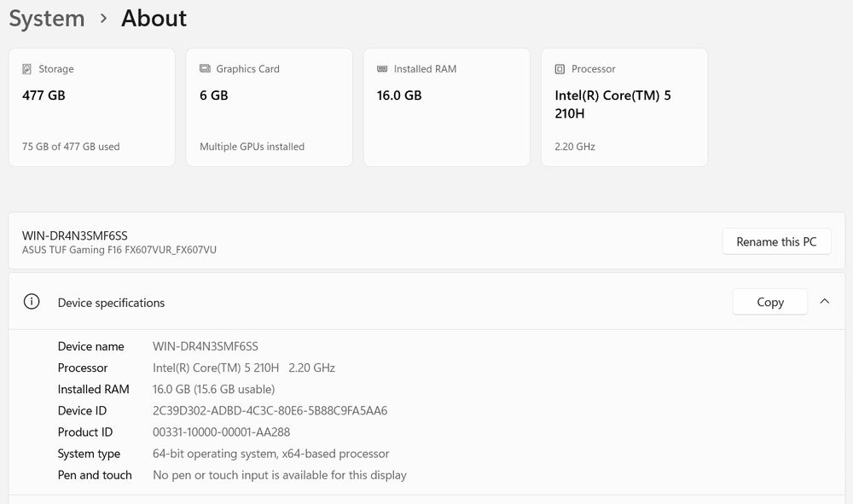Open the Installed RAM 16.0 GB card
The image size is (853, 504).
tap(446, 107)
